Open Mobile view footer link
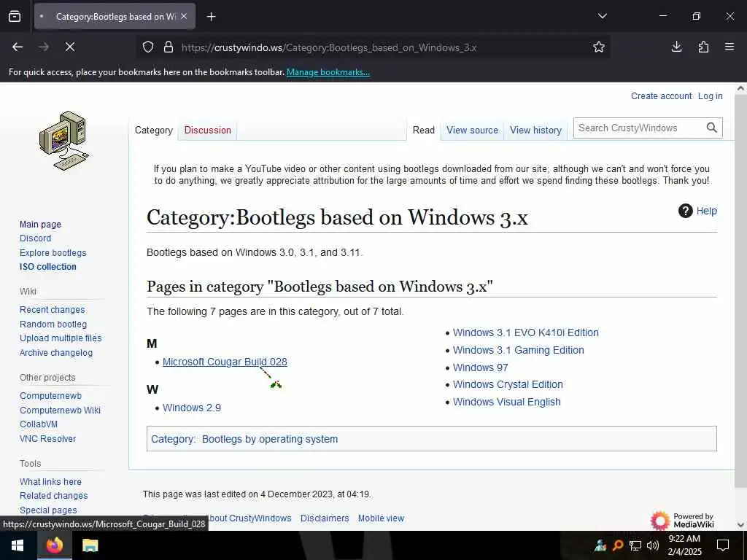The image size is (747, 560). 381,518
